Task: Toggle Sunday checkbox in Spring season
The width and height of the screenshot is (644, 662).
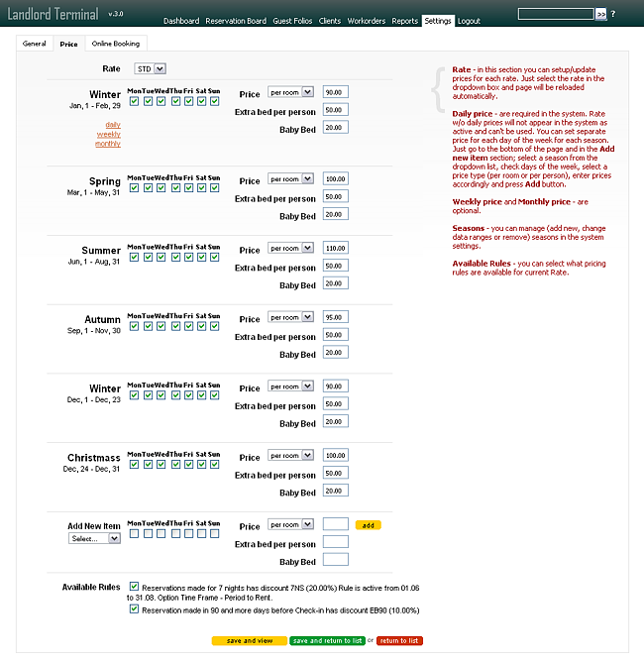Action: [214, 188]
